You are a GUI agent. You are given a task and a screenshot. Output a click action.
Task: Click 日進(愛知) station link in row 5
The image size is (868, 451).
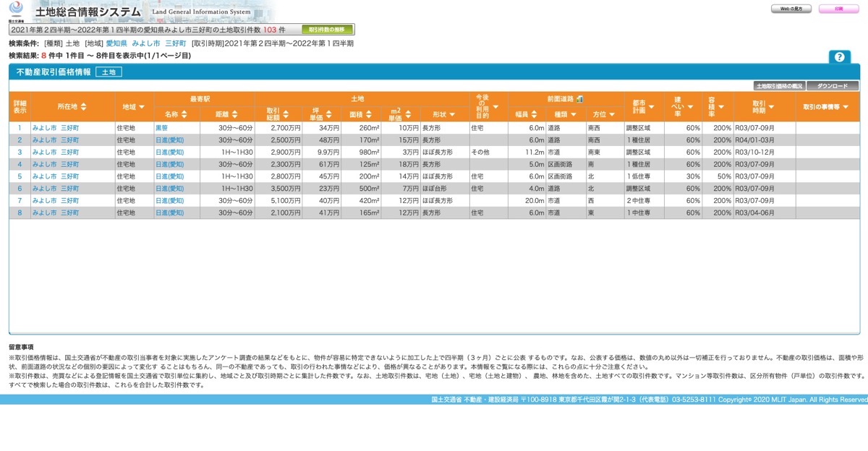170,176
